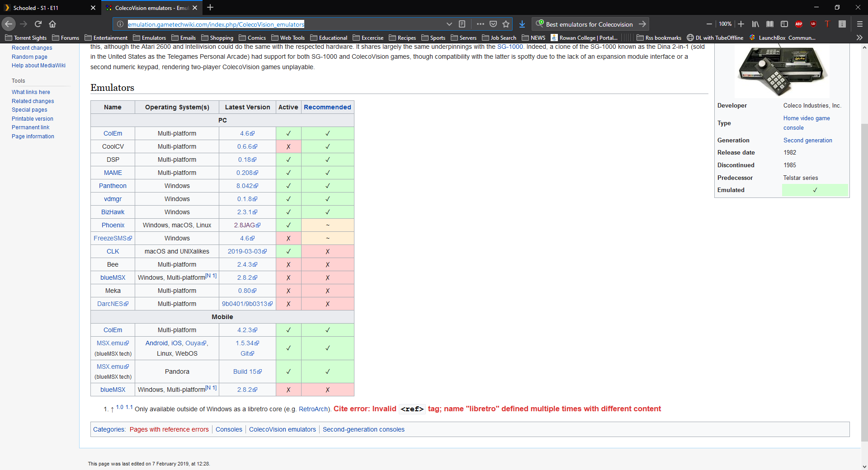Image resolution: width=868 pixels, height=470 pixels.
Task: Show site information in address bar
Action: click(x=120, y=24)
